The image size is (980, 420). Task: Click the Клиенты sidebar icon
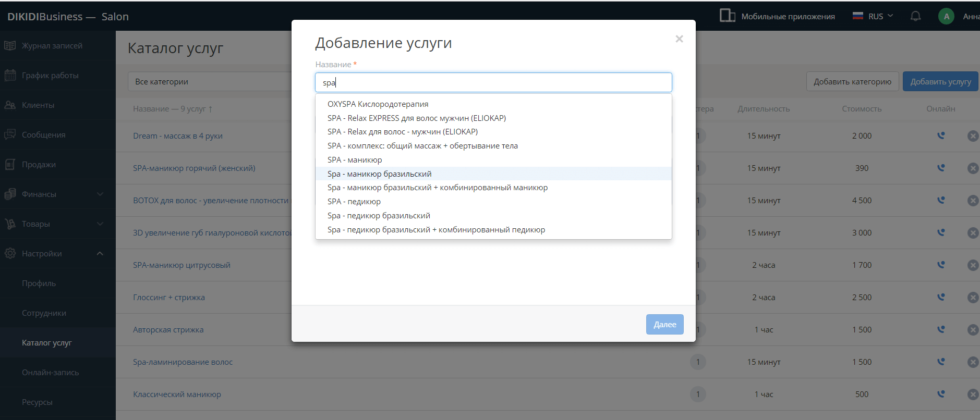[10, 105]
